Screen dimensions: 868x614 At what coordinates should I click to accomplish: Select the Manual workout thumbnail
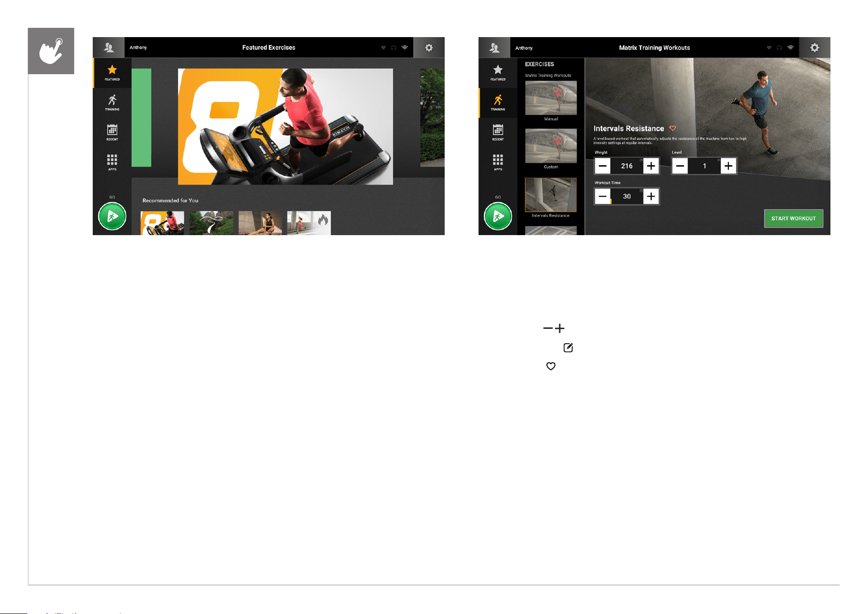pos(551,98)
